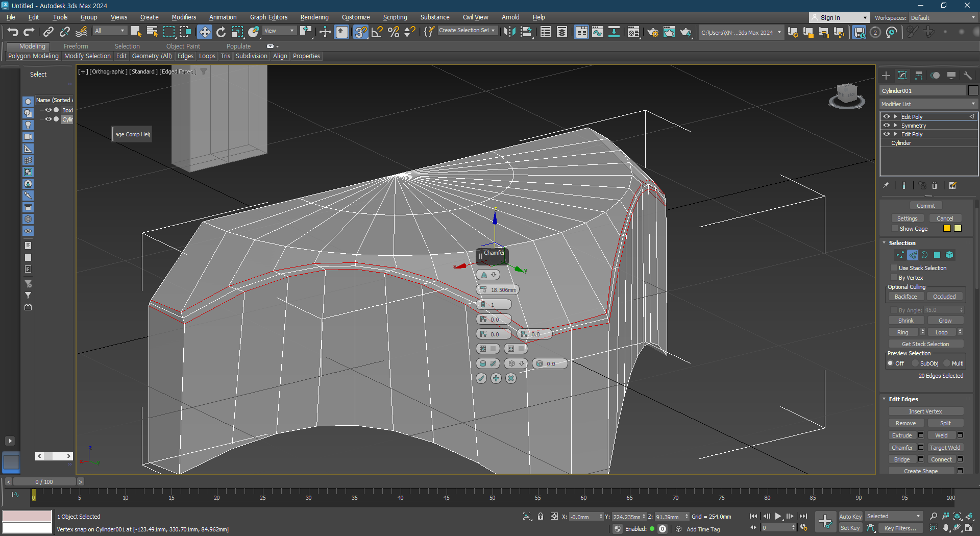Toggle the selection lock icon in status bar
This screenshot has width=980, height=536.
click(541, 517)
